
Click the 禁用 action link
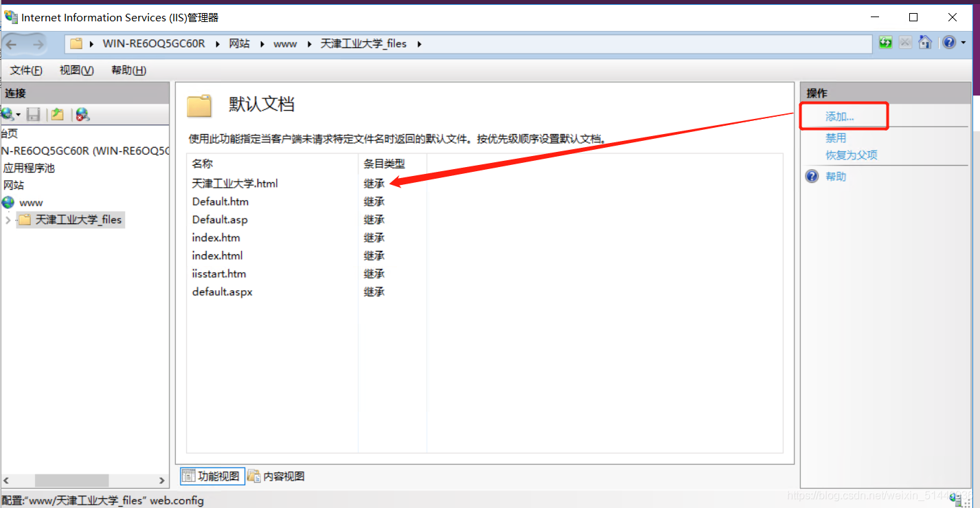pyautogui.click(x=836, y=138)
